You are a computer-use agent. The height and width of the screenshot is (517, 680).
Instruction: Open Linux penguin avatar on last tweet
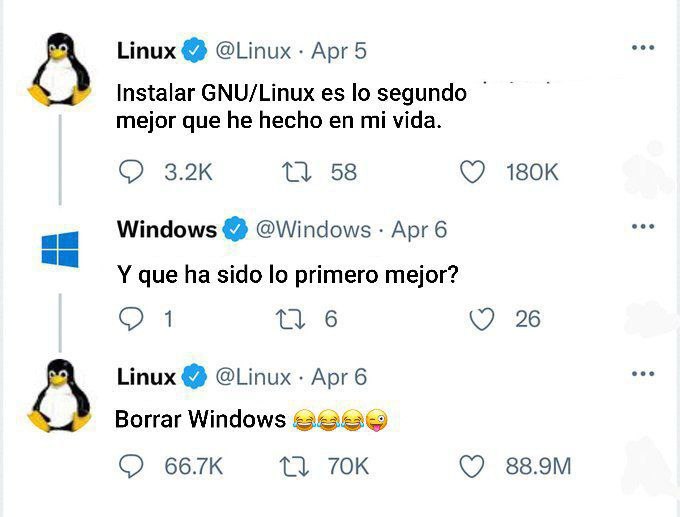click(59, 395)
